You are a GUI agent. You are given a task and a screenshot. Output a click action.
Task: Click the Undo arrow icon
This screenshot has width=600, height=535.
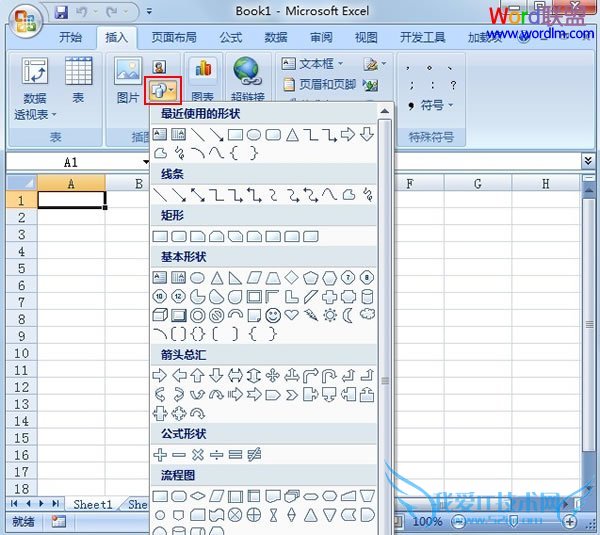[82, 12]
